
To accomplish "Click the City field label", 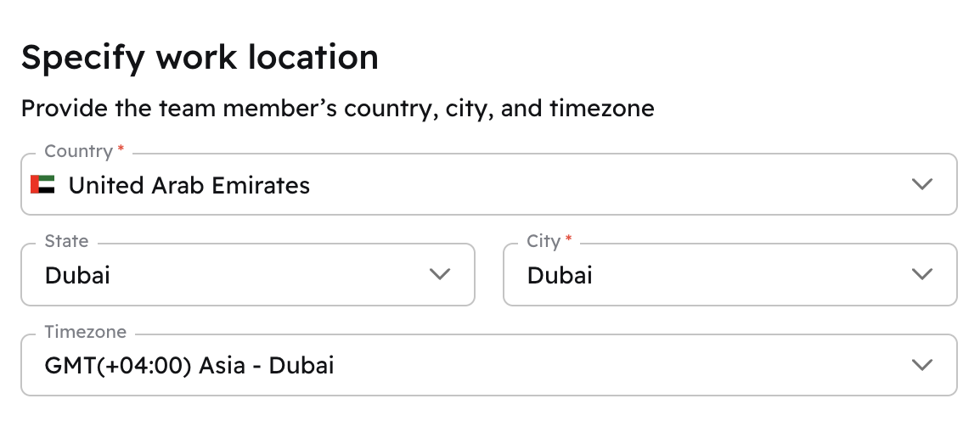I will click(544, 241).
